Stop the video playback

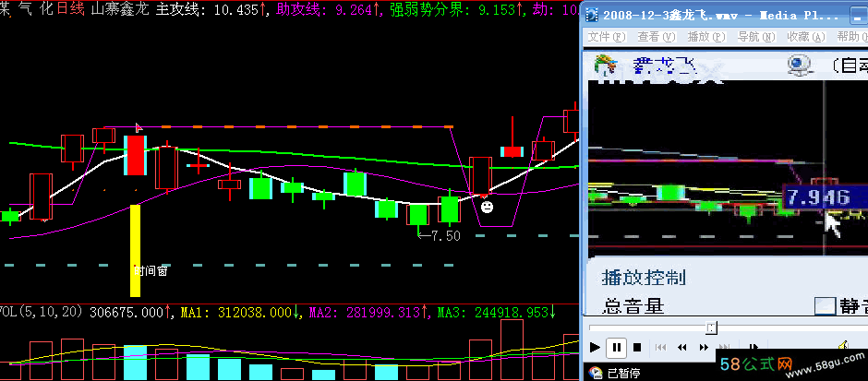click(638, 348)
